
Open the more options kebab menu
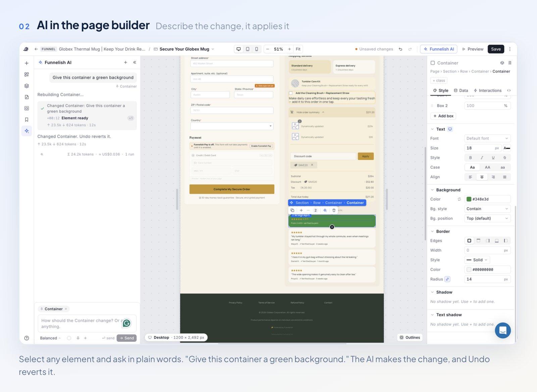click(x=510, y=49)
